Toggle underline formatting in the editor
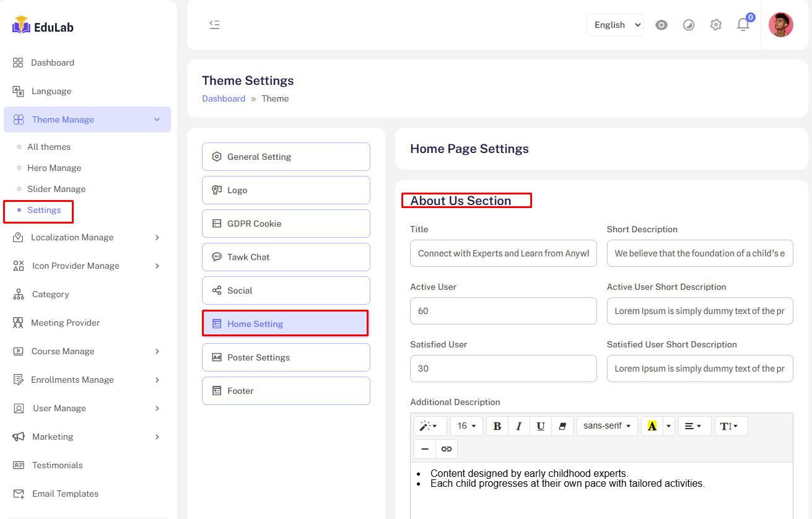Image resolution: width=812 pixels, height=519 pixels. [540, 426]
